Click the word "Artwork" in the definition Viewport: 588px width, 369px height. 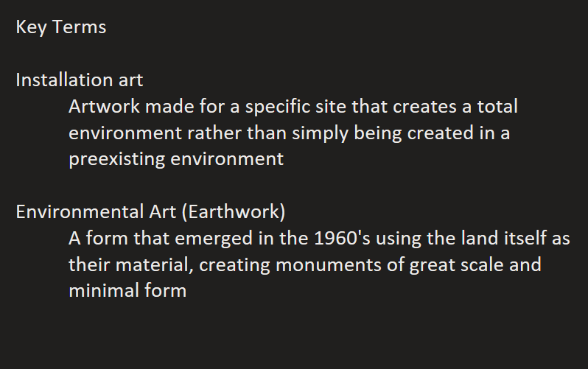[104, 106]
